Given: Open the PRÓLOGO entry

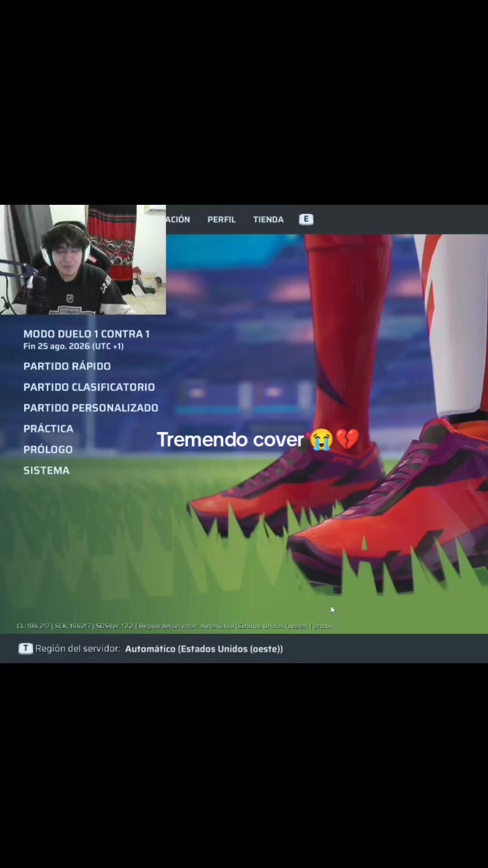Looking at the screenshot, I should point(48,449).
